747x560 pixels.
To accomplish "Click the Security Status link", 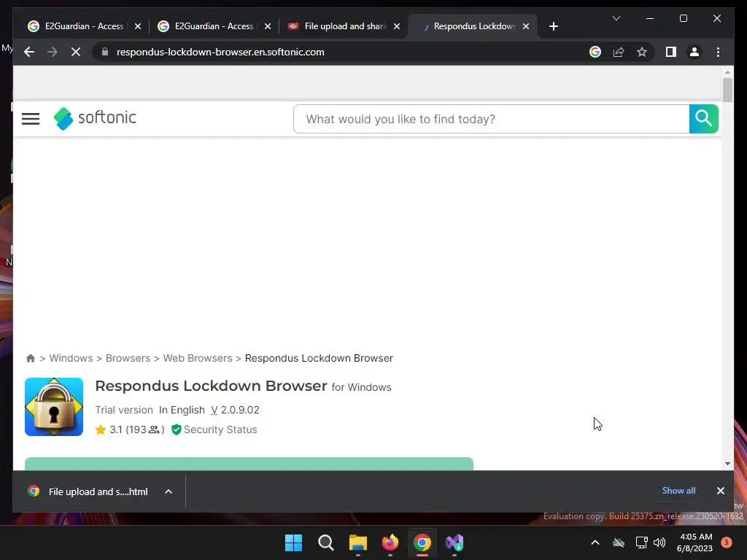I will pos(220,429).
